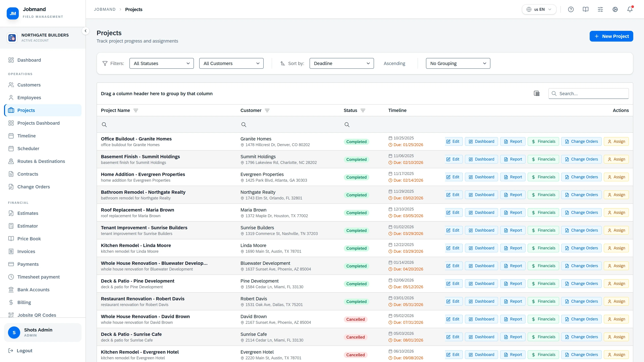Open Invoices in the sidebar
644x362 pixels.
point(43,252)
